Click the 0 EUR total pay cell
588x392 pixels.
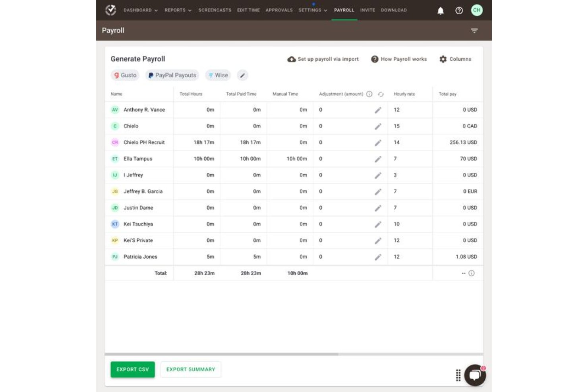click(x=470, y=191)
